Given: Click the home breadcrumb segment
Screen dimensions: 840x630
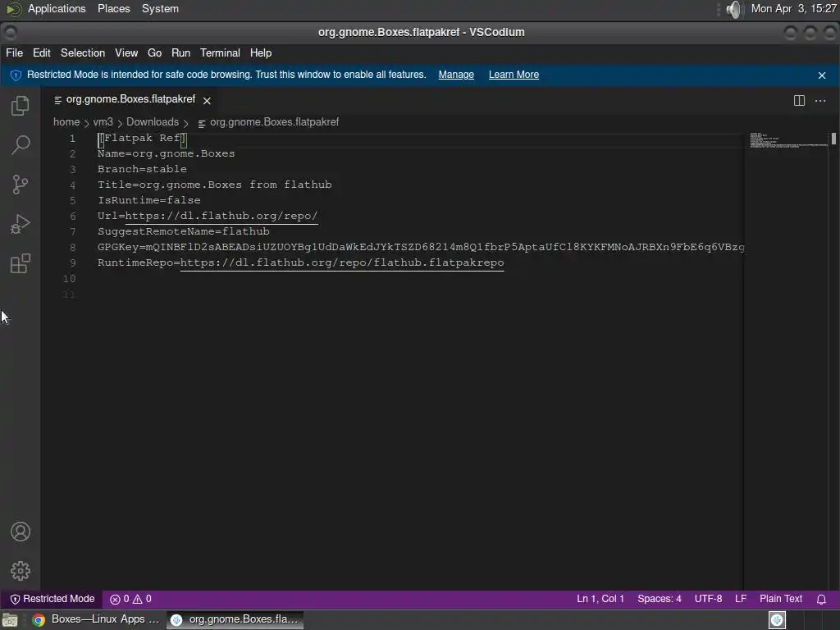Looking at the screenshot, I should (x=66, y=122).
